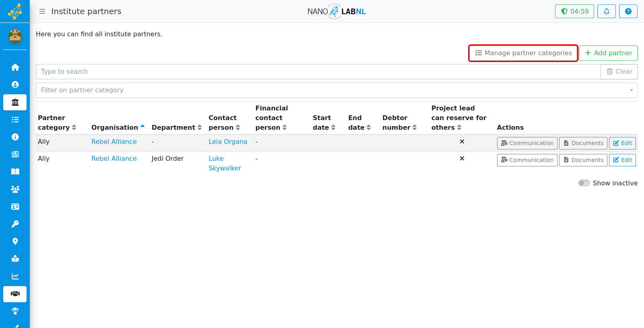The width and height of the screenshot is (644, 328).
Task: Sort by End date column
Action: pos(359,122)
